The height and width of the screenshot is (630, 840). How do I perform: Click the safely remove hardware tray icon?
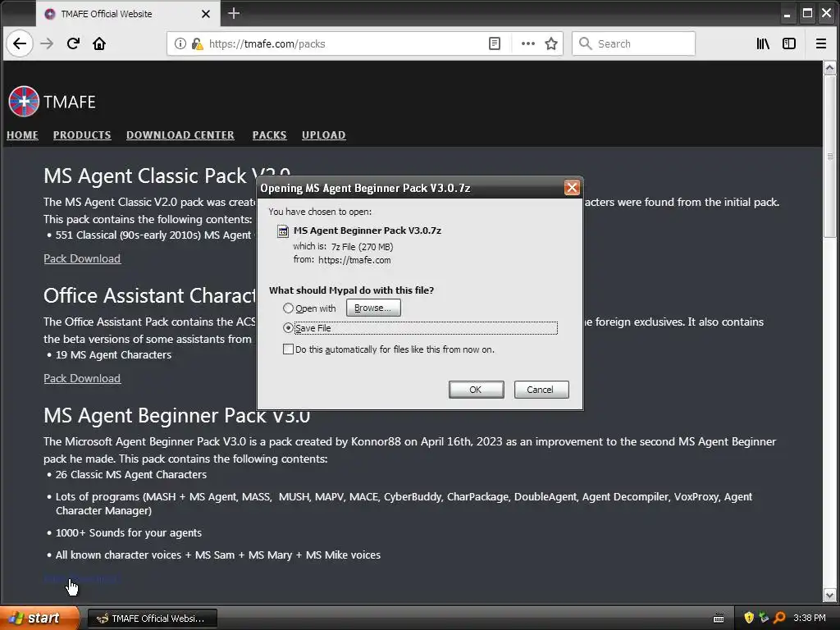(x=764, y=618)
